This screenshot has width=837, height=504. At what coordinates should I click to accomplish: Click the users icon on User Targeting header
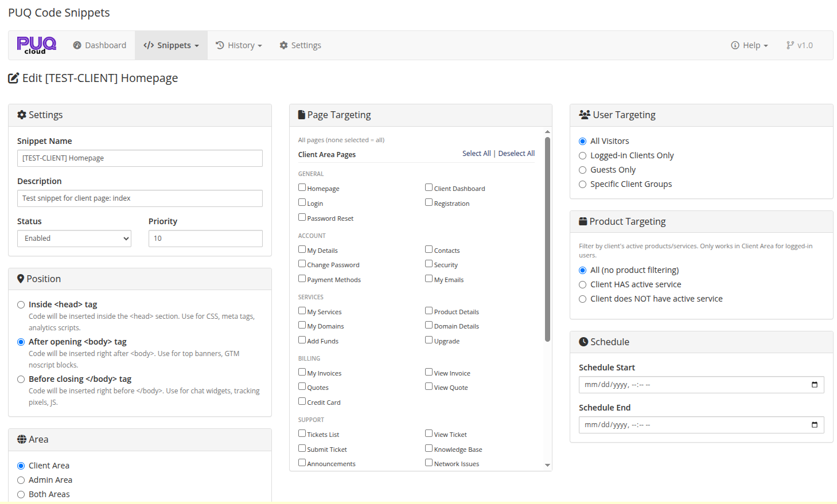[585, 115]
